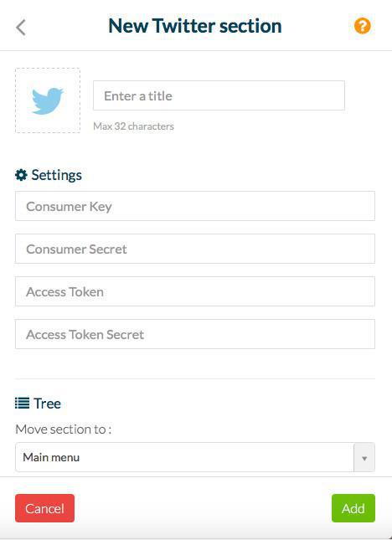Click the Settings heading text
The width and height of the screenshot is (392, 540).
pos(56,175)
